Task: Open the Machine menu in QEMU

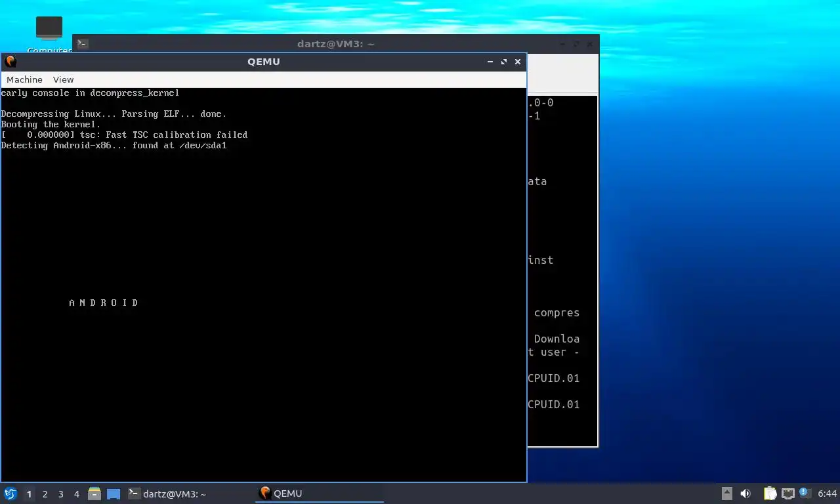Action: pyautogui.click(x=24, y=79)
